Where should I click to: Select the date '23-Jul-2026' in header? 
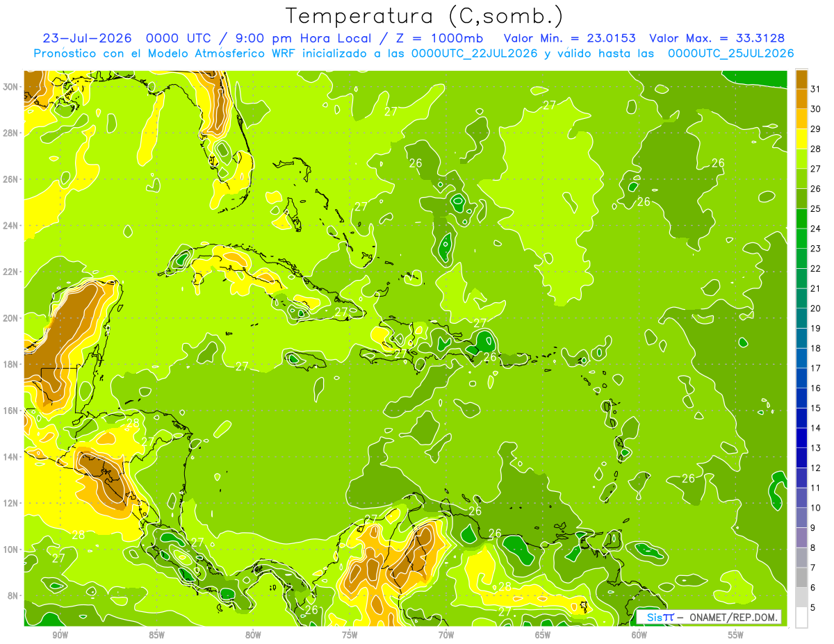[88, 38]
